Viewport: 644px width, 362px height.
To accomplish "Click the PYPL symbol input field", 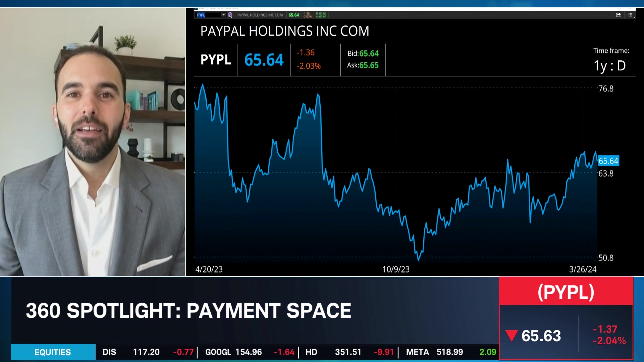I will point(208,15).
